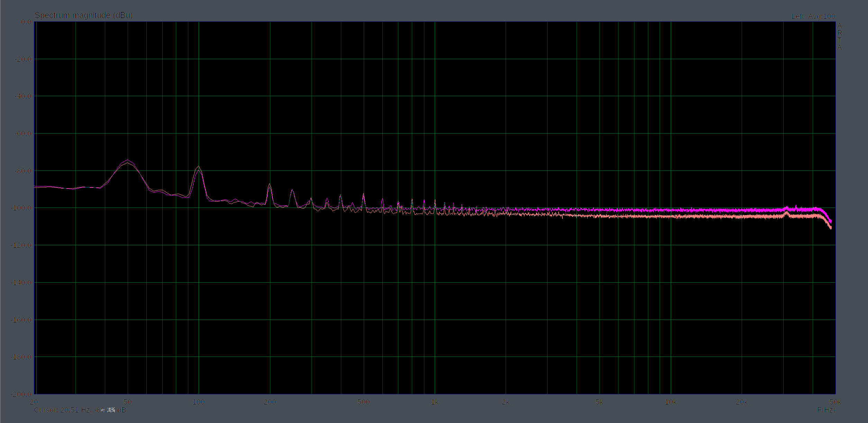Image resolution: width=868 pixels, height=423 pixels.
Task: Click the -60.0 level axis label
Action: pos(23,134)
